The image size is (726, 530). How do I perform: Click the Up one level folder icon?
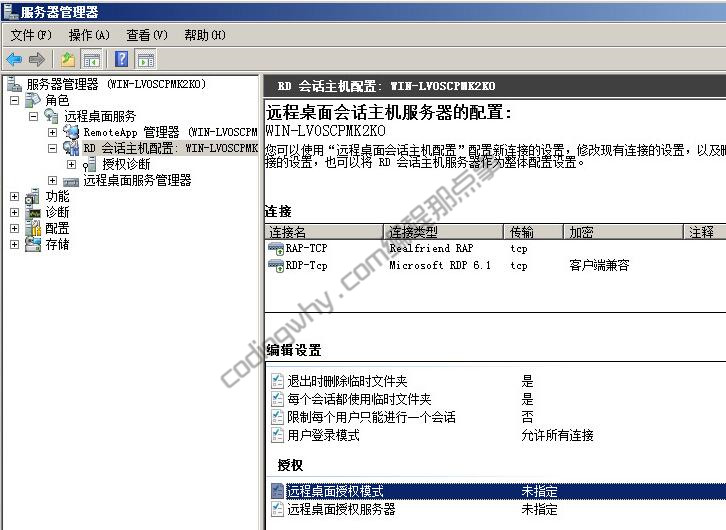(x=68, y=59)
